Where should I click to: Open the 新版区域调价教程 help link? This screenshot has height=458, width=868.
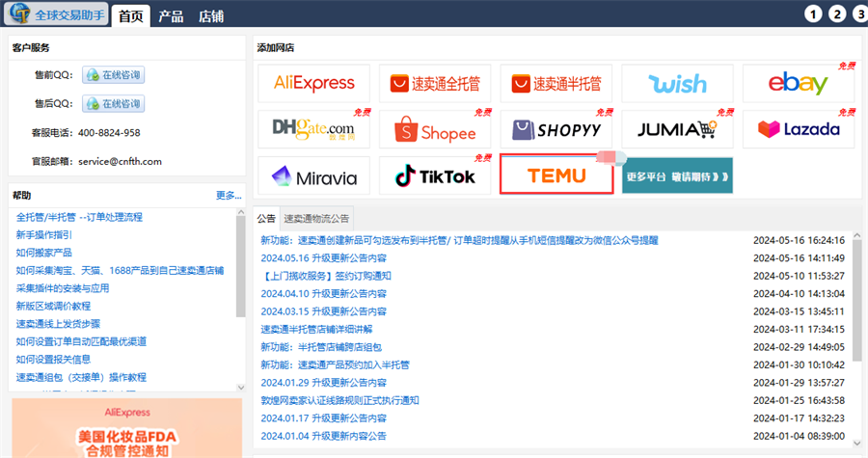click(53, 306)
